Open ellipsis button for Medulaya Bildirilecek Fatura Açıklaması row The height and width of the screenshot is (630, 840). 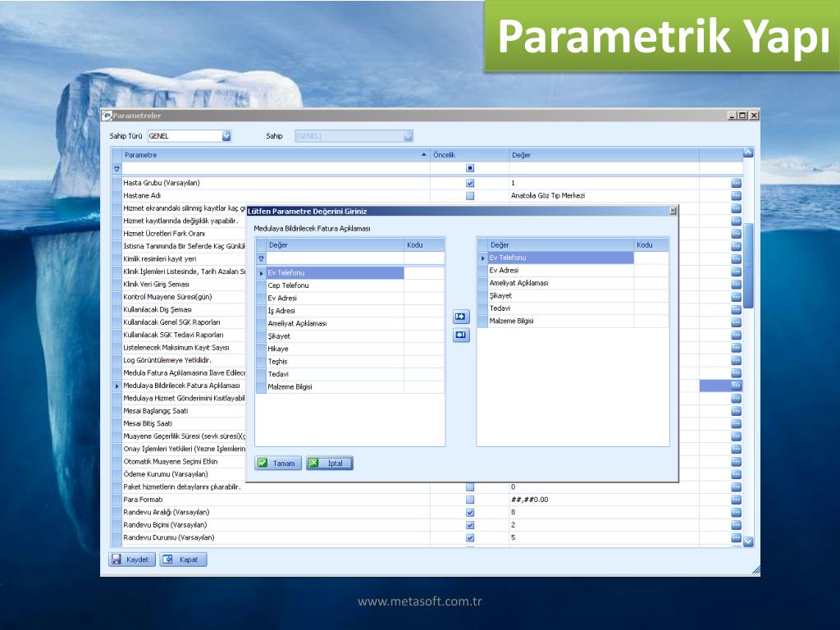click(x=736, y=386)
